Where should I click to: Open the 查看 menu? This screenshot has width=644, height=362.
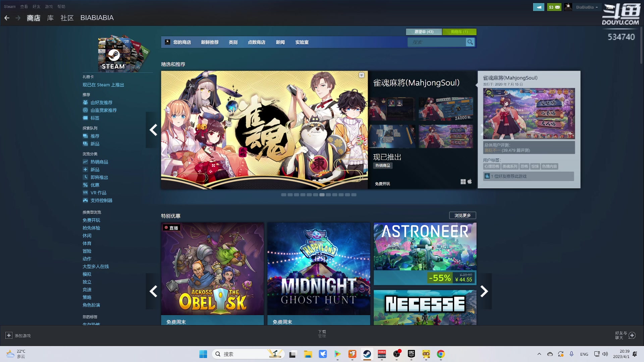click(24, 7)
